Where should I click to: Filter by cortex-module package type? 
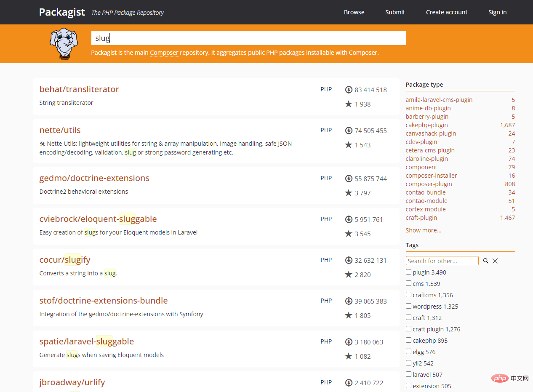(426, 209)
